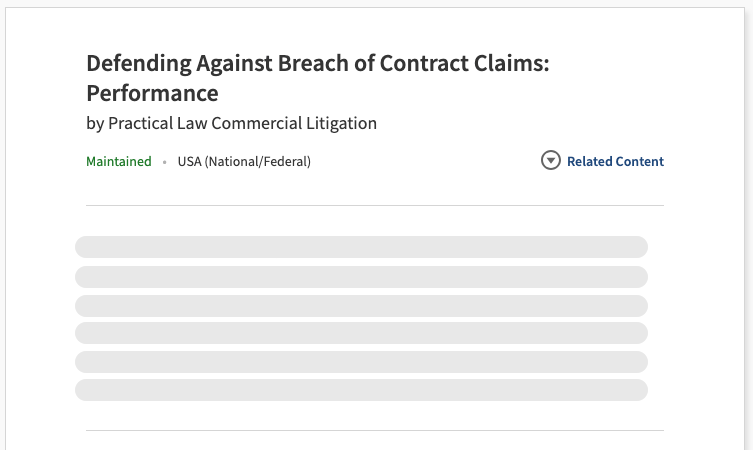Image resolution: width=753 pixels, height=450 pixels.
Task: Click the divider line below Maintained row
Action: 374,205
